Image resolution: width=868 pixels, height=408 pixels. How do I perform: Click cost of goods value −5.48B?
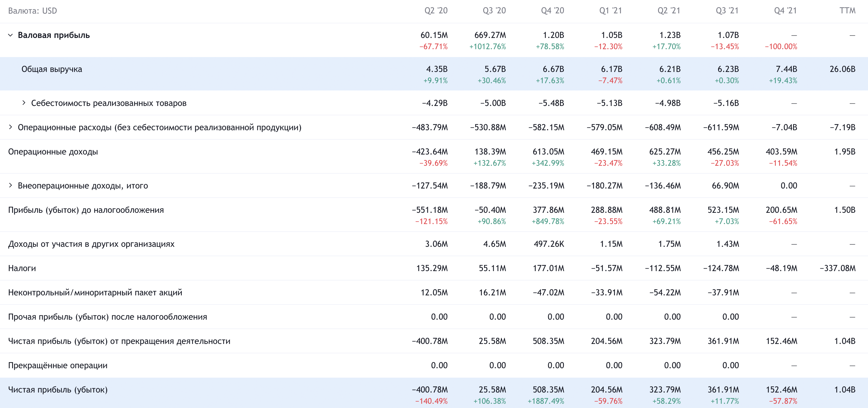[x=551, y=103]
